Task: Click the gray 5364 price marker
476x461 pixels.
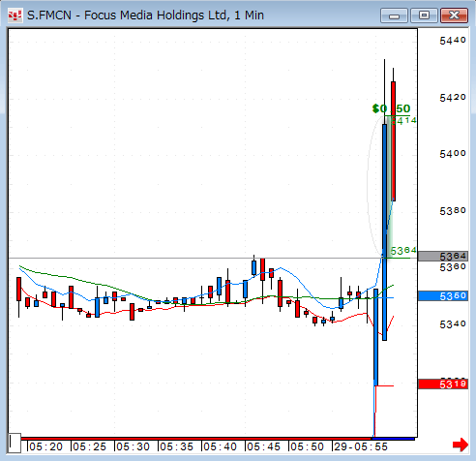Action: [x=443, y=257]
